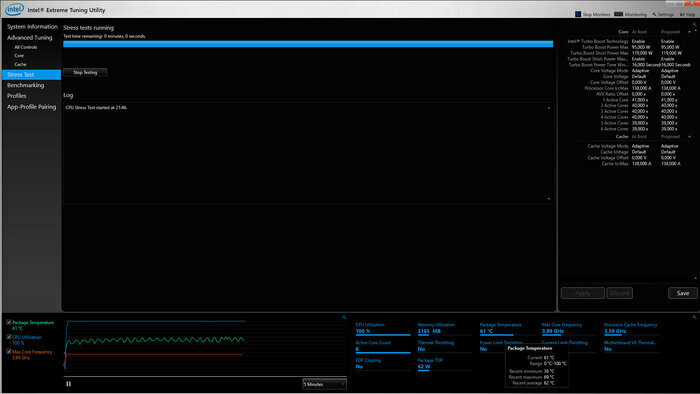Select Stress Test in sidebar
Viewport: 700px width, 394px height.
click(31, 75)
